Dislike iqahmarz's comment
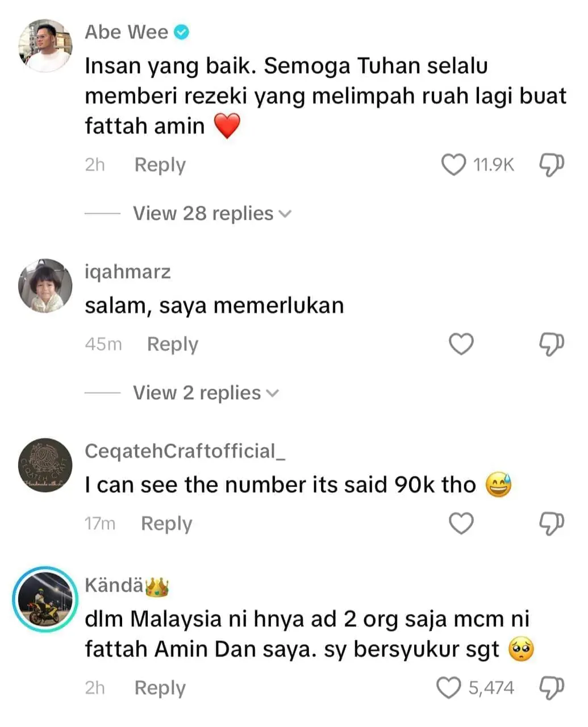Viewport: 588px width, 727px height. [x=551, y=345]
